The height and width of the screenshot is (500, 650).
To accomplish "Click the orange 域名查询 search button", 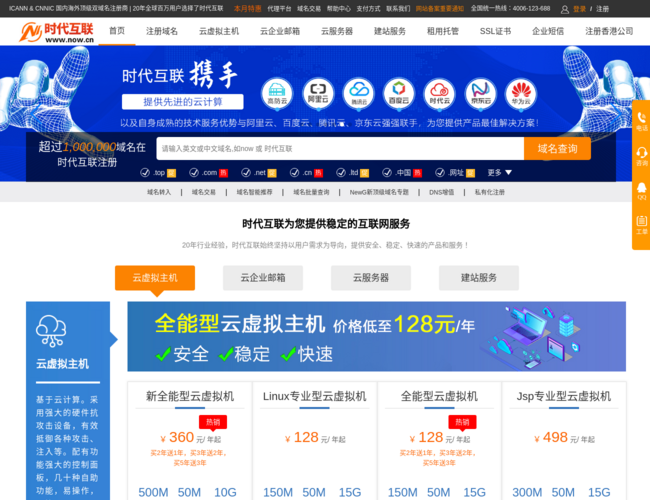I will tap(558, 149).
